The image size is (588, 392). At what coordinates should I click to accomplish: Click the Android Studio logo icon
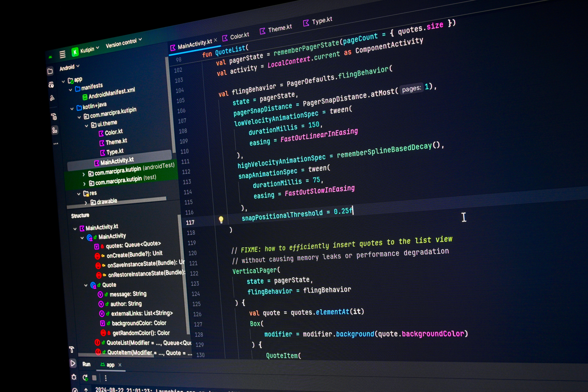pos(50,57)
